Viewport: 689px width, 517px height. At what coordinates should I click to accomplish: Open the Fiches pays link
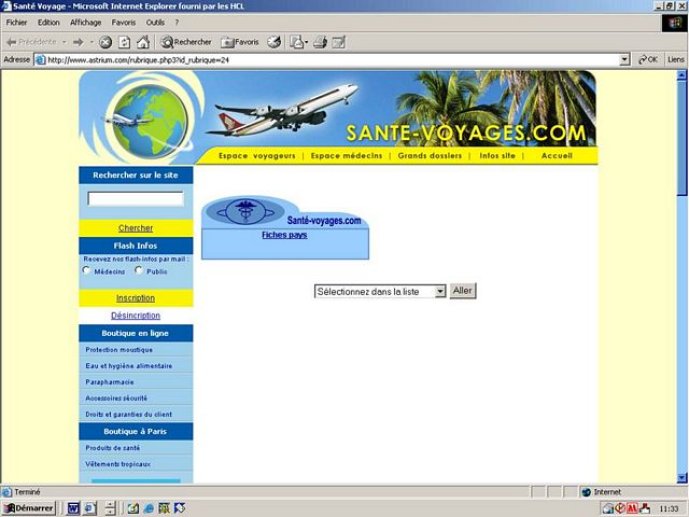(x=284, y=235)
